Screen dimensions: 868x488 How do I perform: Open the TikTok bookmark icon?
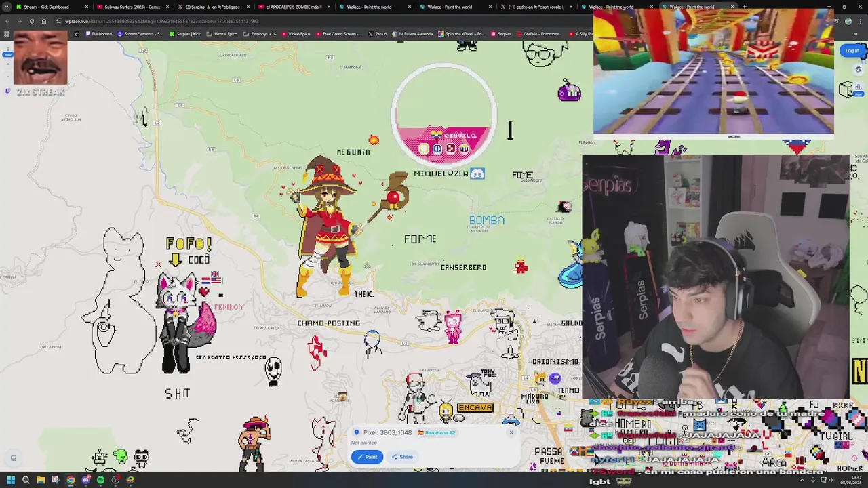pos(76,34)
